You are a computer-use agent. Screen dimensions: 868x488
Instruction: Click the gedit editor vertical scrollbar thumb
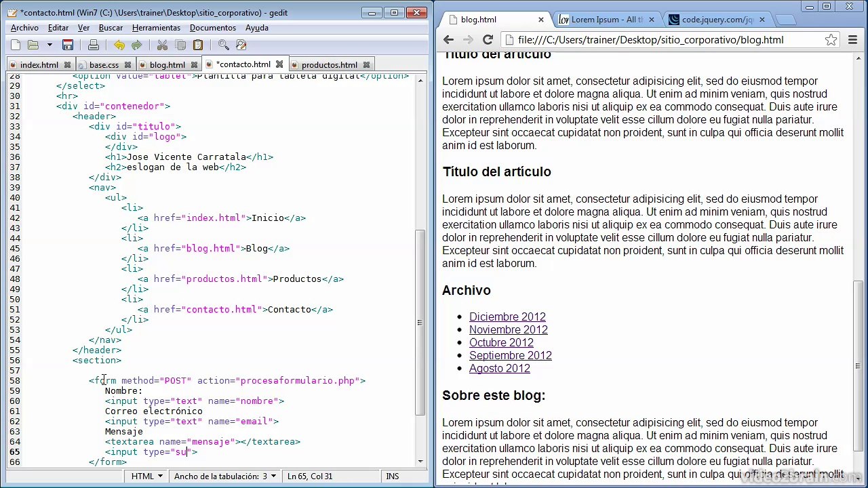point(420,323)
